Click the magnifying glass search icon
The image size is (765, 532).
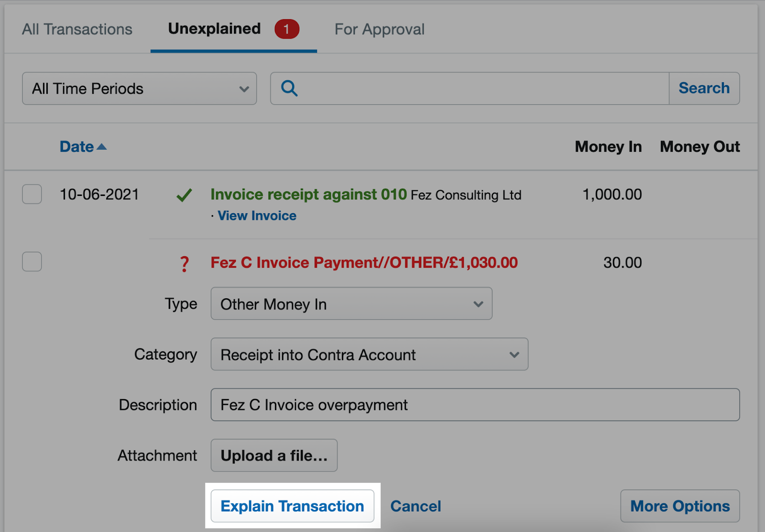coord(289,88)
